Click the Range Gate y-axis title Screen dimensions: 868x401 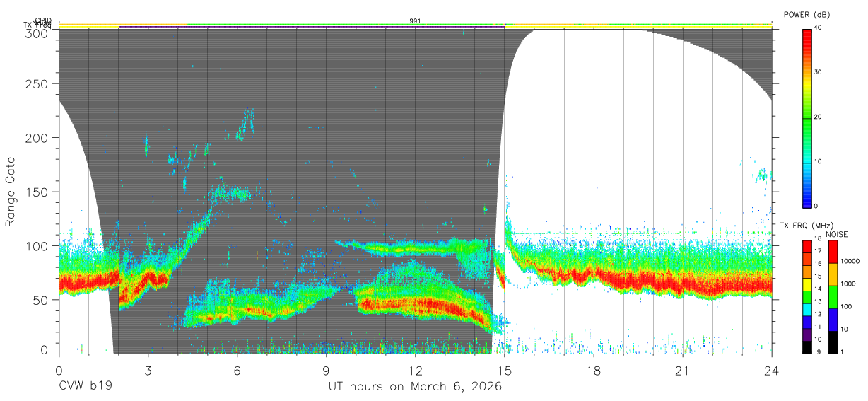[11, 192]
